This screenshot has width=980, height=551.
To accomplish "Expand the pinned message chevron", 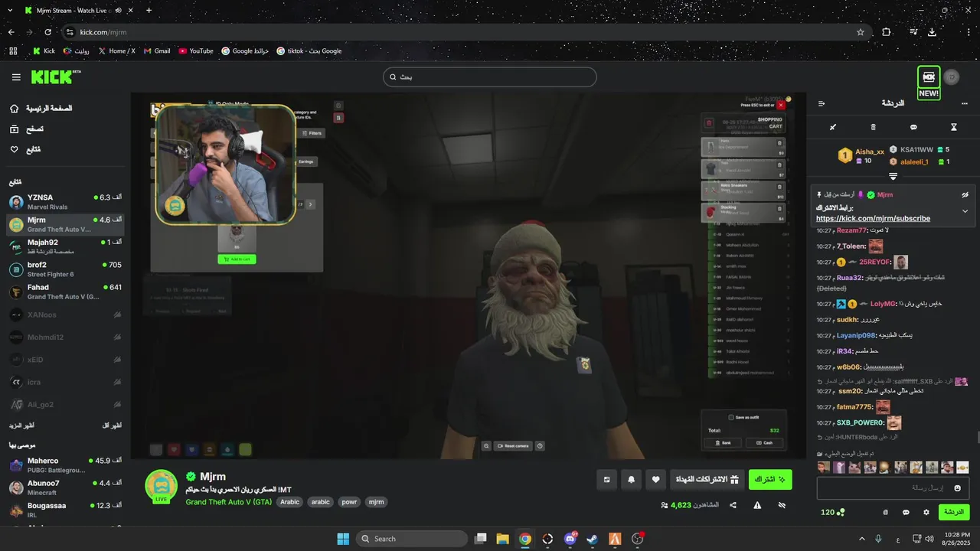I will [x=965, y=210].
